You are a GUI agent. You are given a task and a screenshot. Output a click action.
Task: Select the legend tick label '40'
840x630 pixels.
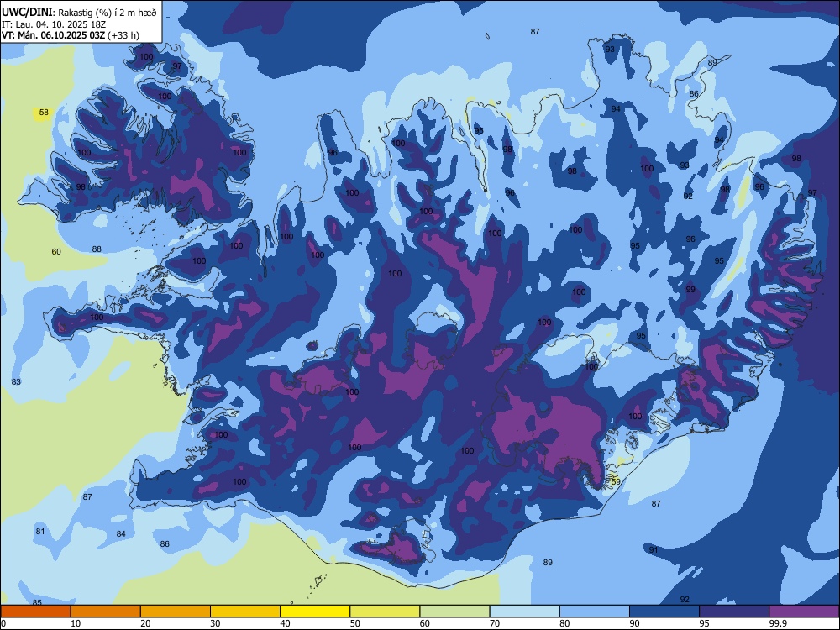[x=286, y=623]
